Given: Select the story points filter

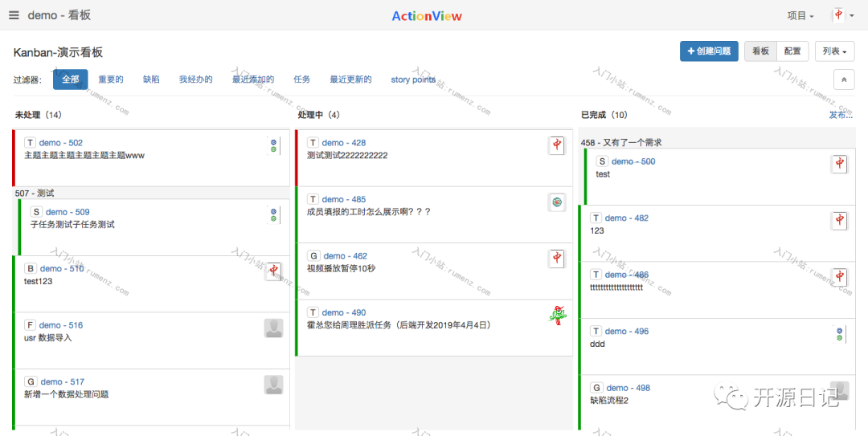Looking at the screenshot, I should [x=413, y=79].
